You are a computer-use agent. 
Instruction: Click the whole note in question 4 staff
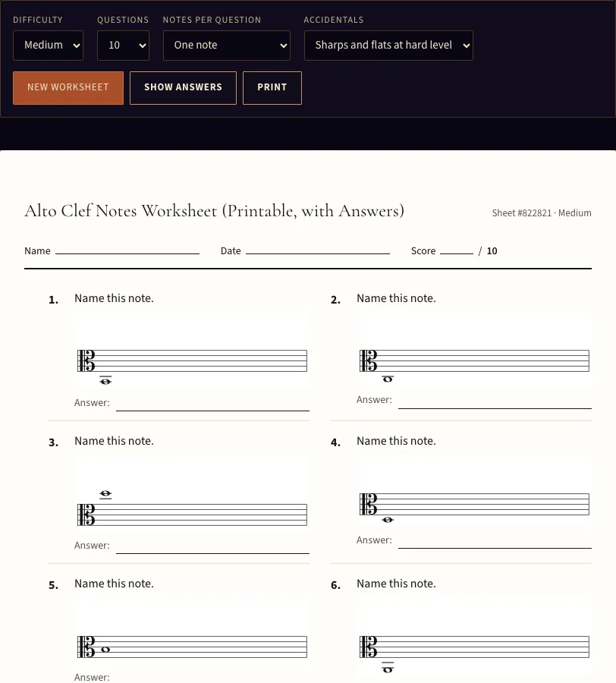coord(388,520)
